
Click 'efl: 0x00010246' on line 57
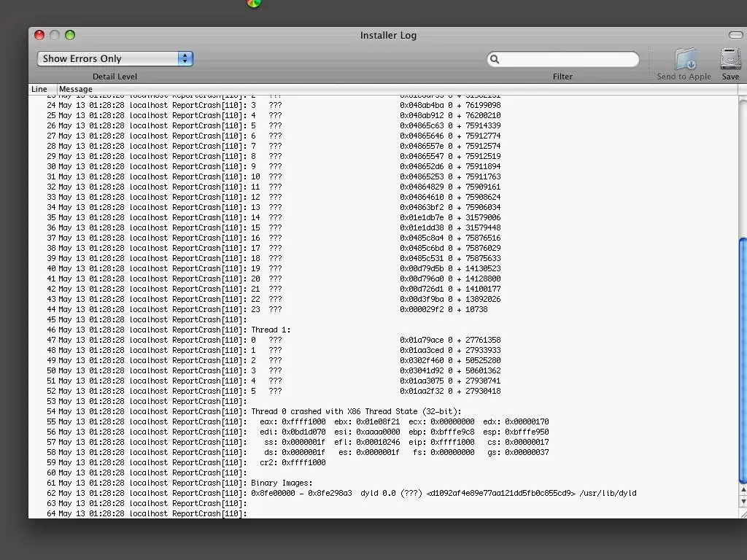[367, 443]
